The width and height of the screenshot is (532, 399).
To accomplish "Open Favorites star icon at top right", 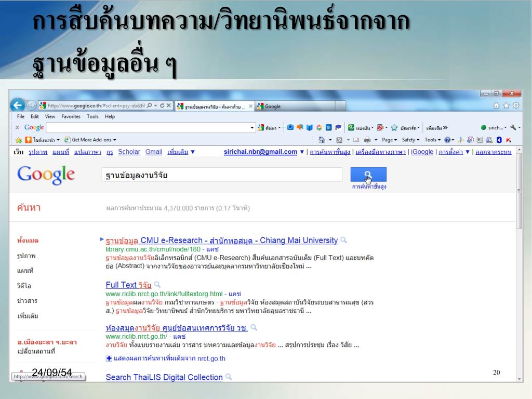I will 506,105.
